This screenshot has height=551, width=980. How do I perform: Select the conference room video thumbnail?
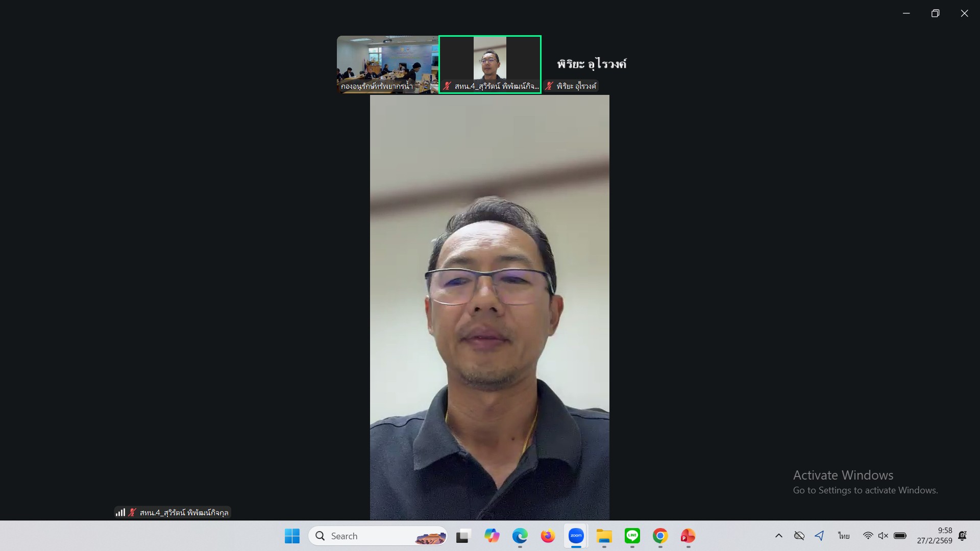pyautogui.click(x=387, y=64)
